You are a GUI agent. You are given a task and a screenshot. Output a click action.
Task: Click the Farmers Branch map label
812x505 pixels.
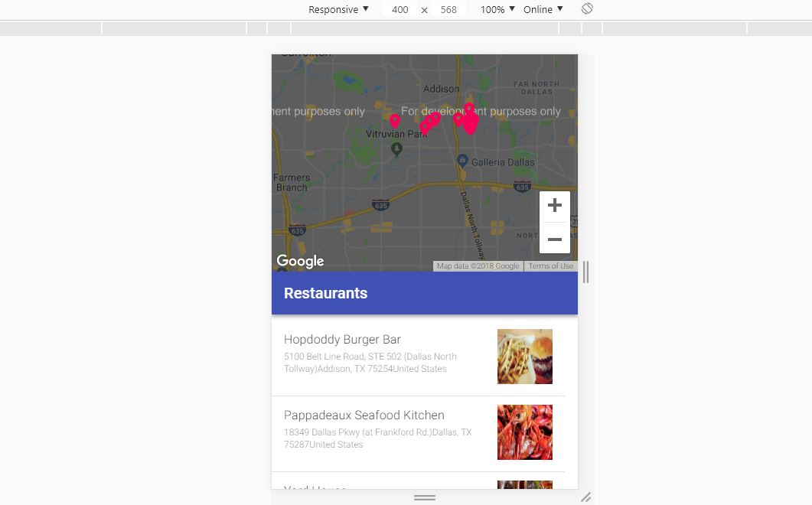(x=292, y=182)
